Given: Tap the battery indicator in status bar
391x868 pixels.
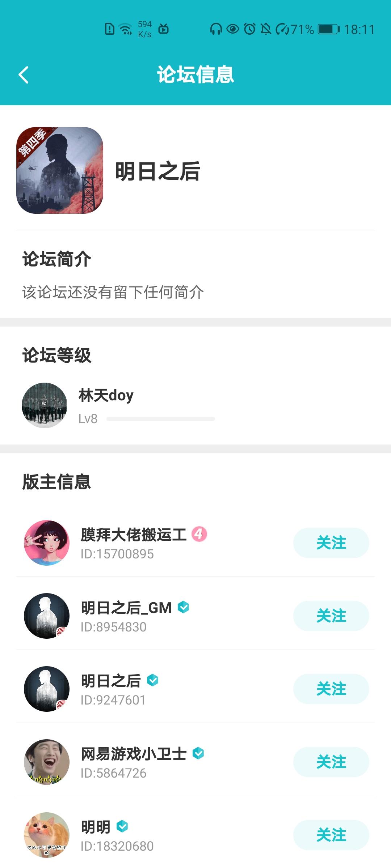Looking at the screenshot, I should 329,29.
